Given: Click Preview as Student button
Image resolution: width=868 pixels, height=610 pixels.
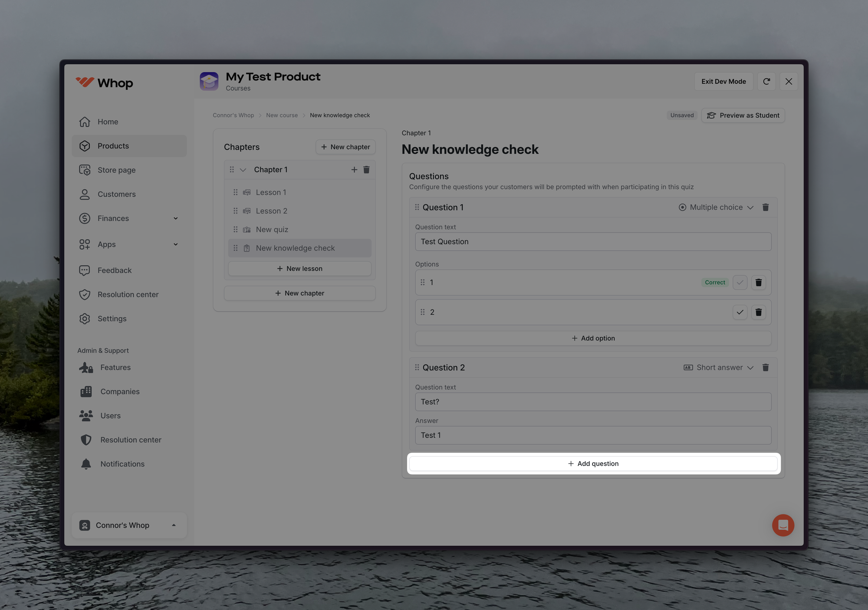Looking at the screenshot, I should click(x=743, y=115).
